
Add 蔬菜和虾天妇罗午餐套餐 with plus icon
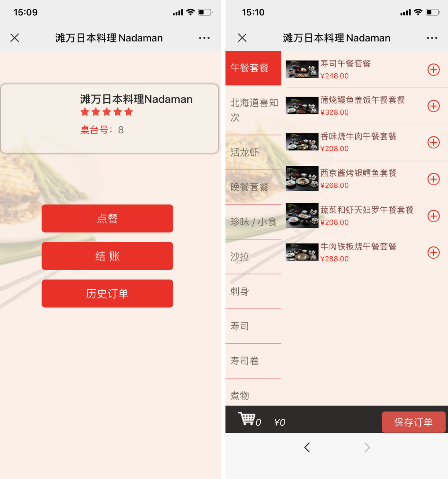pos(434,216)
